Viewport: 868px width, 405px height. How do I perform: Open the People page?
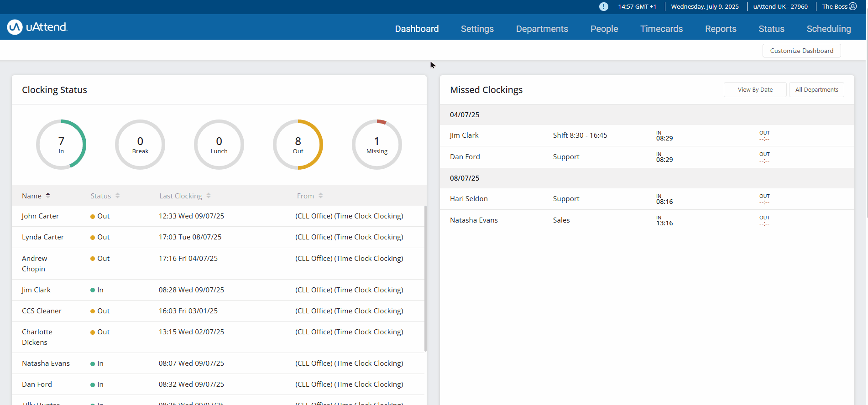pyautogui.click(x=604, y=29)
